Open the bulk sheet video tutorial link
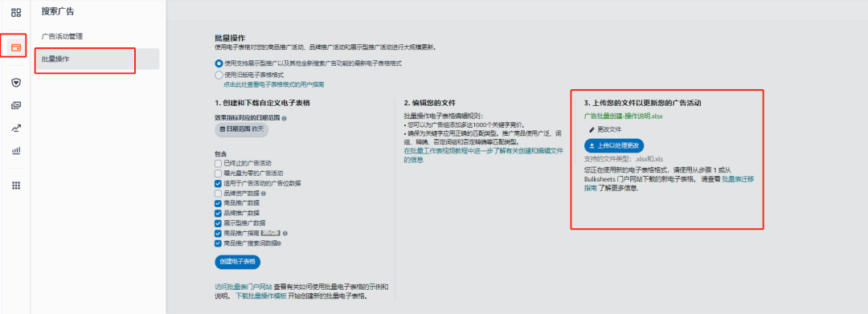868x314 pixels. [x=483, y=155]
